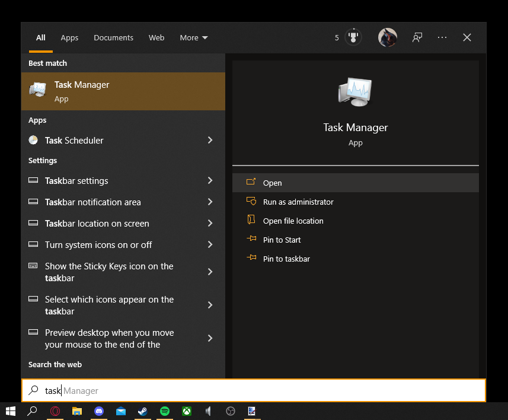Open Preview desktop when you move mouse setting
The width and height of the screenshot is (508, 420).
[x=123, y=338]
